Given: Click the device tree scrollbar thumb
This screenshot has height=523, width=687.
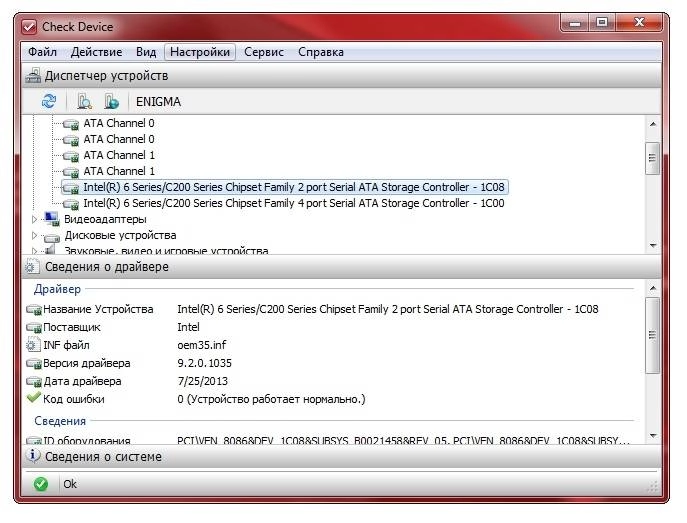Looking at the screenshot, I should point(653,158).
